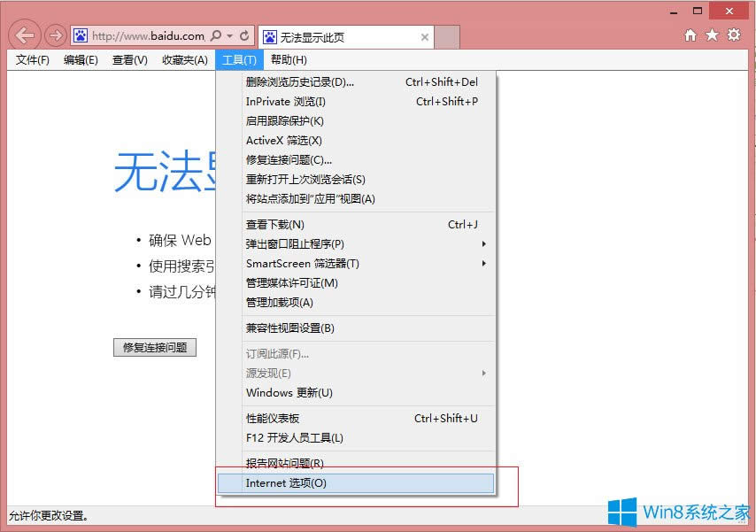
Task: Navigate forward using the forward arrow
Action: click(55, 35)
